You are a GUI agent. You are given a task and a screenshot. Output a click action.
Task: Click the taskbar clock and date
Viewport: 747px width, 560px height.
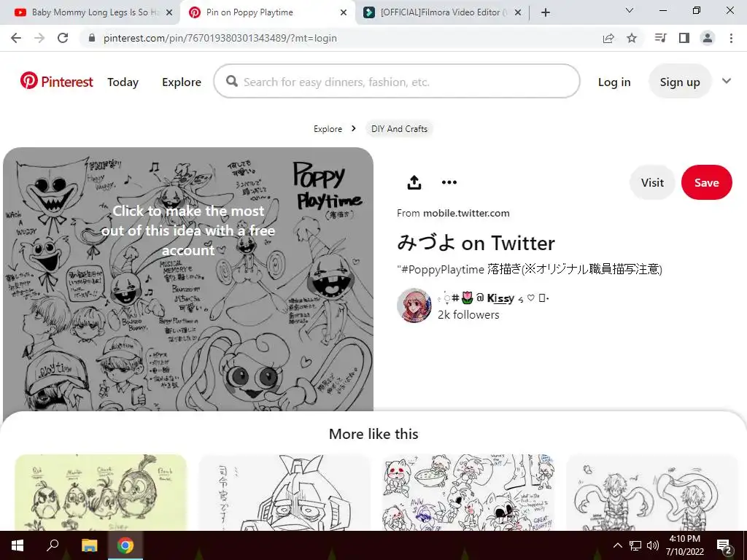(x=684, y=545)
